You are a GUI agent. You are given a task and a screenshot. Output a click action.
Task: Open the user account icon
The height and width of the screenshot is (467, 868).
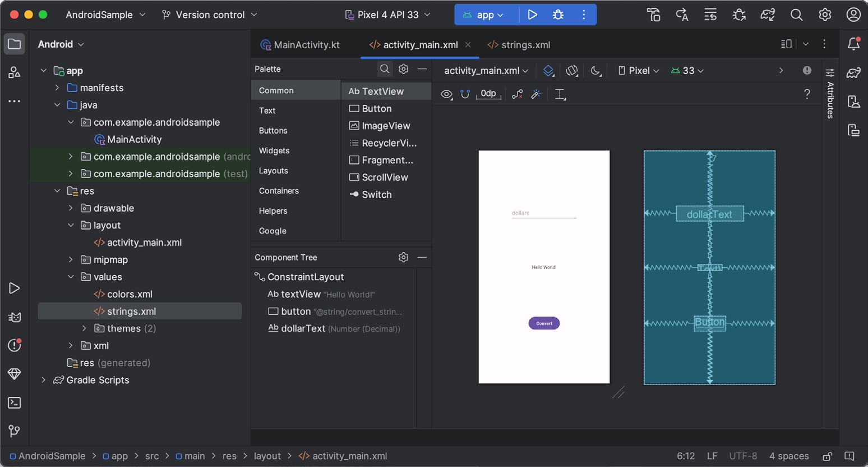[853, 15]
